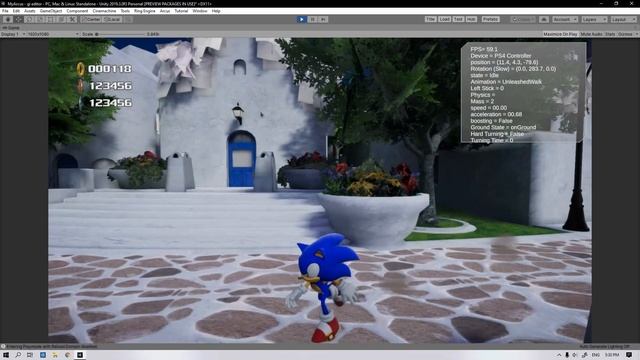Select the combined Transform tool
Image resolution: width=640 pixels, height=360 pixels.
point(62,19)
